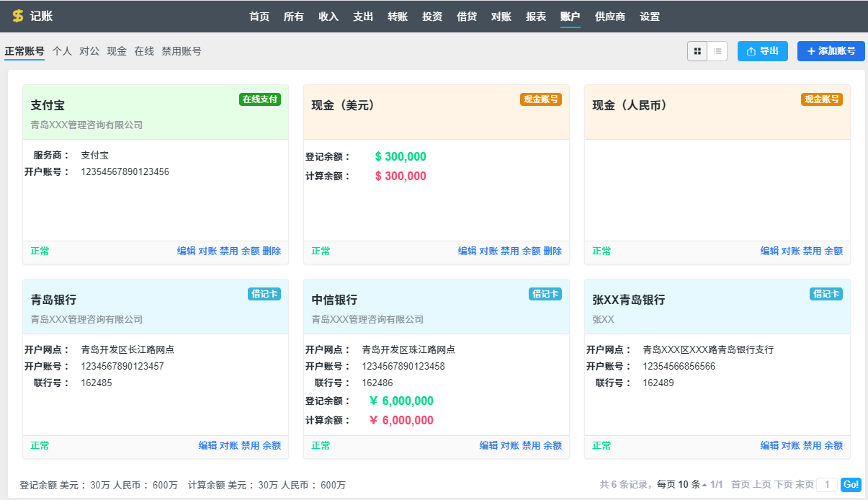Open 投资 menu item
This screenshot has height=500, width=868.
coord(432,17)
